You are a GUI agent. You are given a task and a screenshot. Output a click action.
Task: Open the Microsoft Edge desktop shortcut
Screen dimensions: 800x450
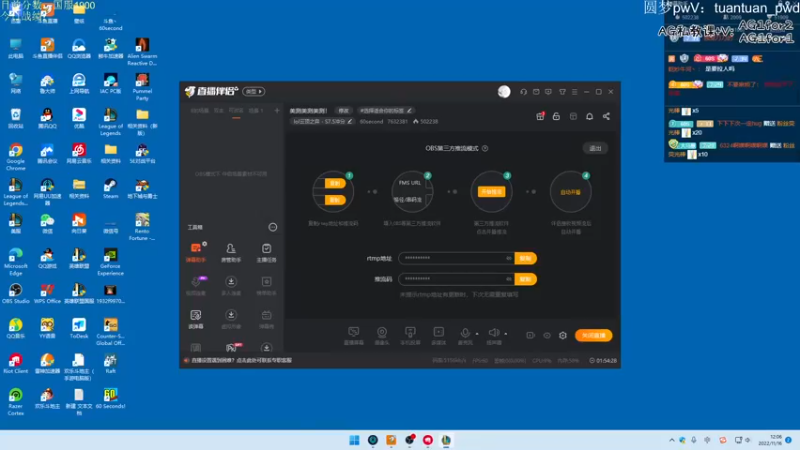[15, 261]
